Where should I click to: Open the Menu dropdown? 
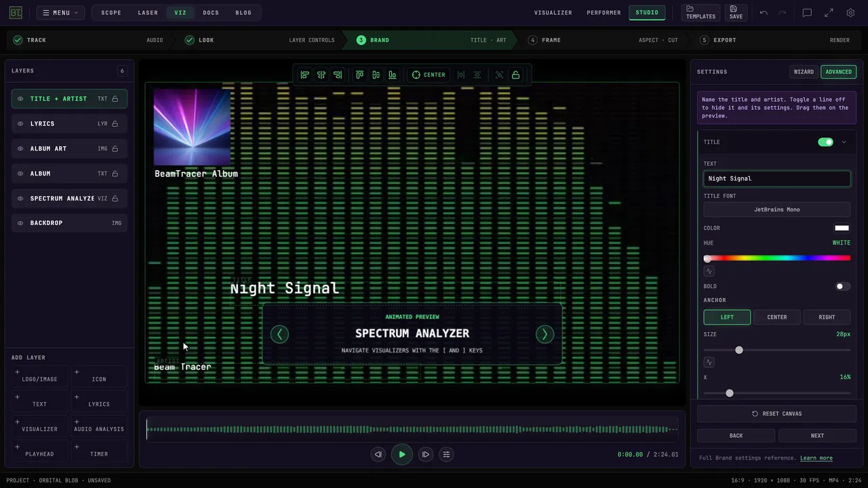[x=60, y=13]
